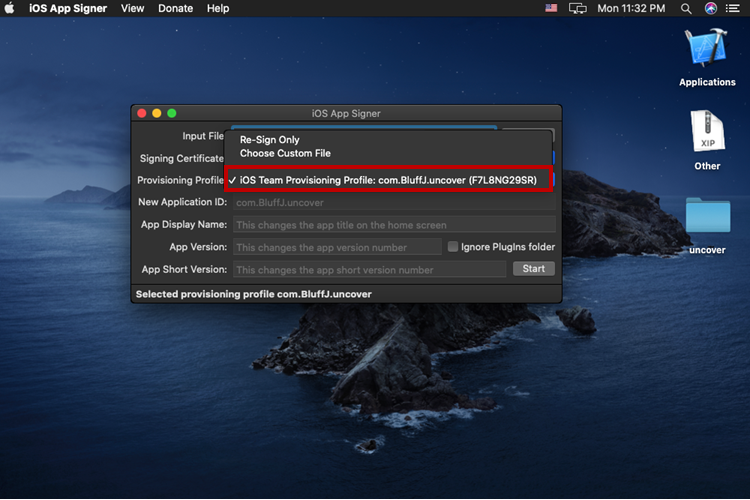
Task: Open Spotlight search magnifier
Action: (686, 8)
